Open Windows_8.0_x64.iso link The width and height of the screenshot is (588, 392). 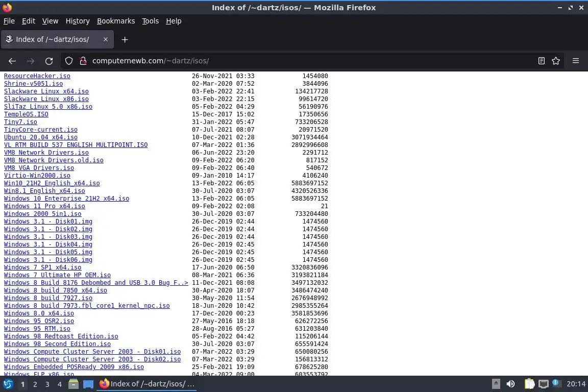point(39,313)
